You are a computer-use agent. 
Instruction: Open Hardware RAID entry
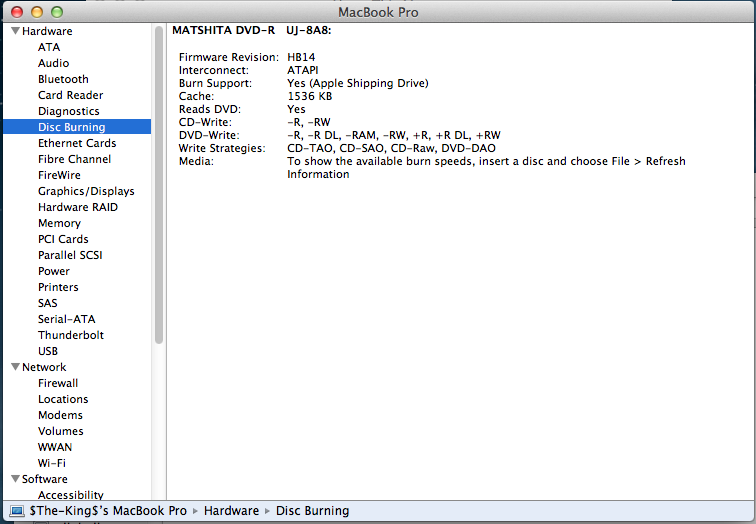pyautogui.click(x=78, y=207)
